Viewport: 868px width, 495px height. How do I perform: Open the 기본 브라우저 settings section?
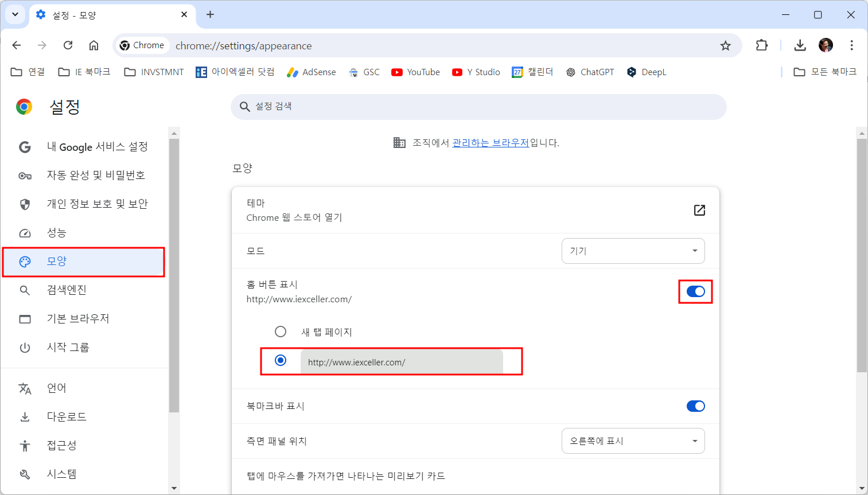pyautogui.click(x=84, y=319)
